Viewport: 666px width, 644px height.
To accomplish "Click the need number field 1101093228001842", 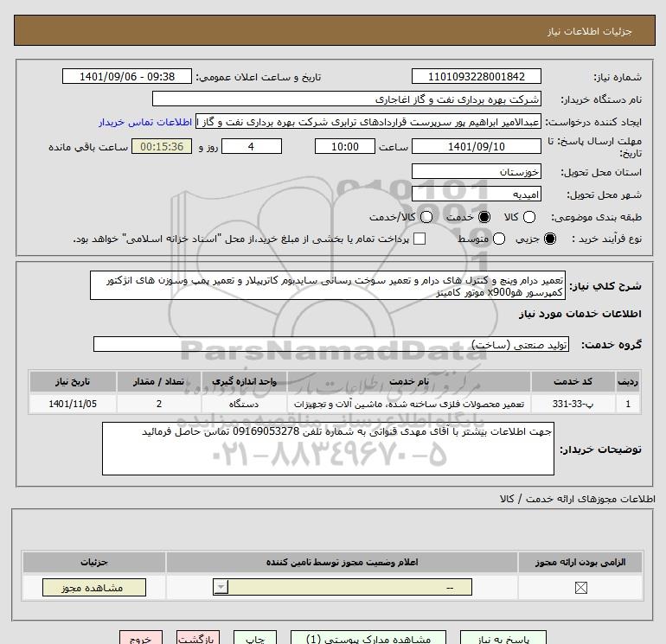I will (x=476, y=76).
